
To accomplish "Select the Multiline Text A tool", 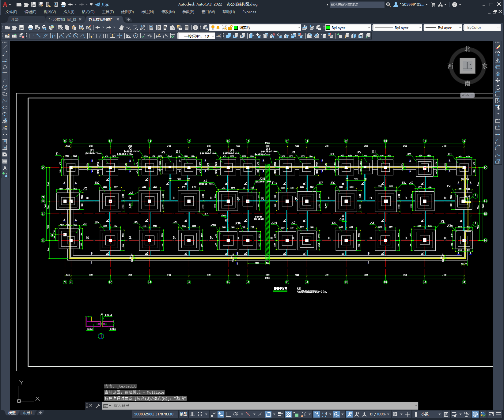I will (x=5, y=168).
